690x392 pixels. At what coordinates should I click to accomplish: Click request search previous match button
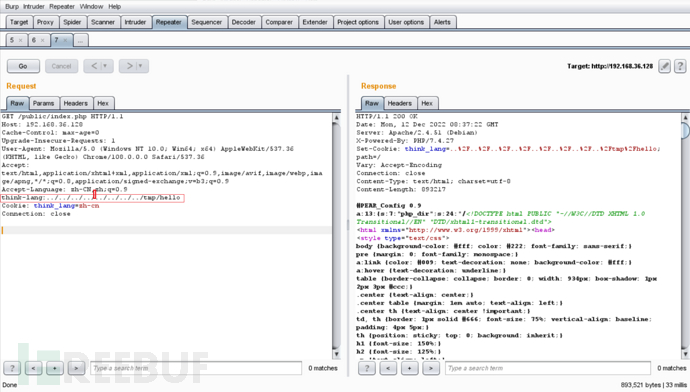33,368
